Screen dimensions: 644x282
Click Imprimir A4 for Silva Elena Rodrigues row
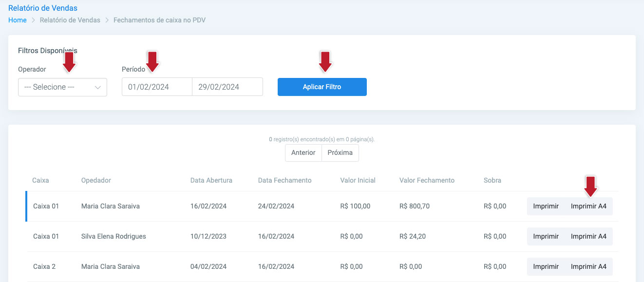pyautogui.click(x=588, y=236)
